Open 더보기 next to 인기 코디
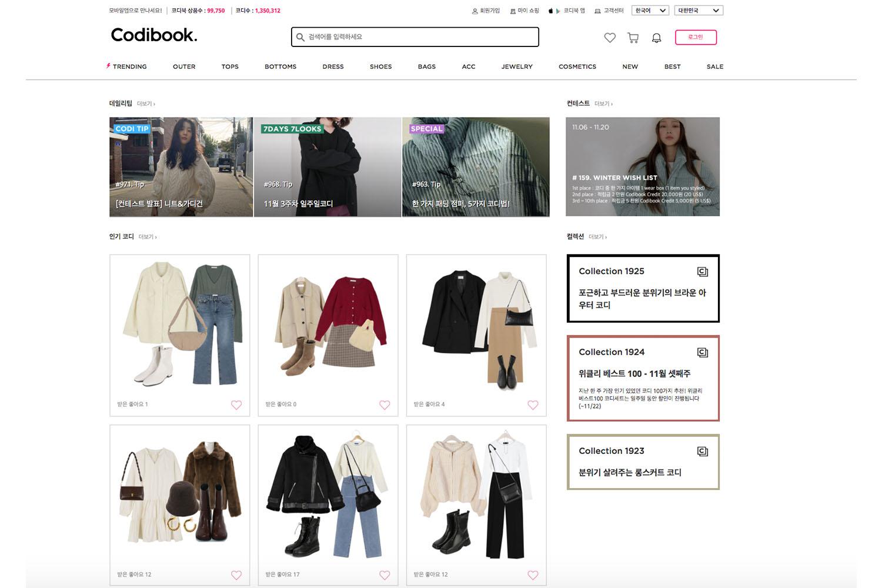The image size is (882, 588). click(147, 236)
